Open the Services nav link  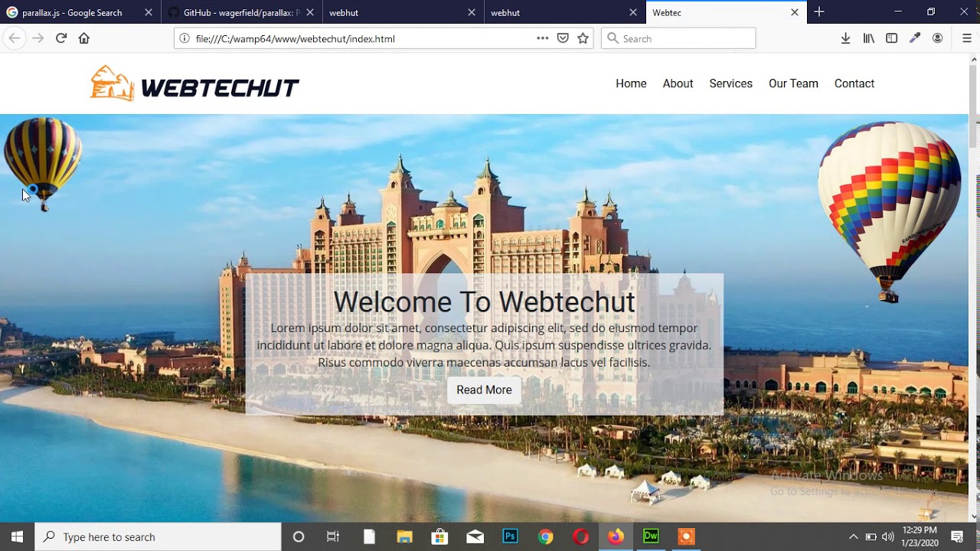tap(730, 83)
